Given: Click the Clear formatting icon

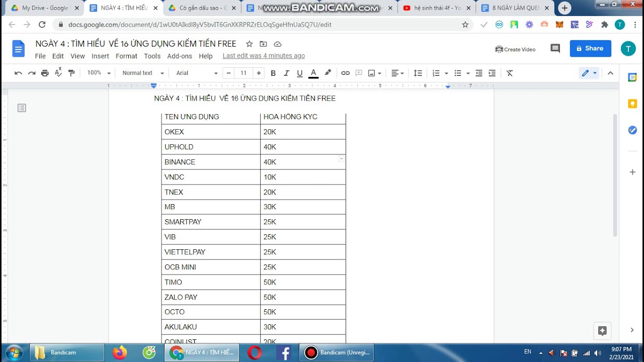Looking at the screenshot, I should pos(510,73).
